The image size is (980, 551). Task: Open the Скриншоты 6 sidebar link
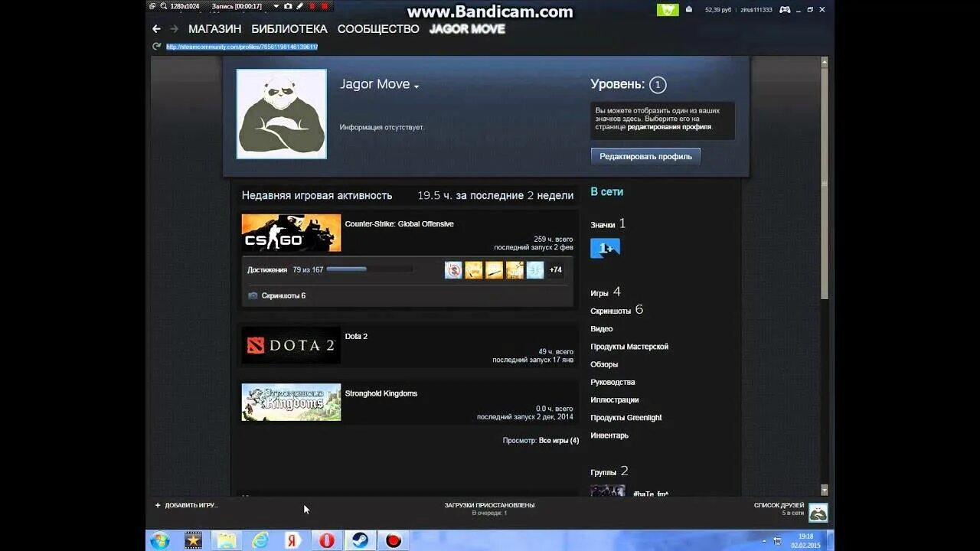click(x=616, y=311)
